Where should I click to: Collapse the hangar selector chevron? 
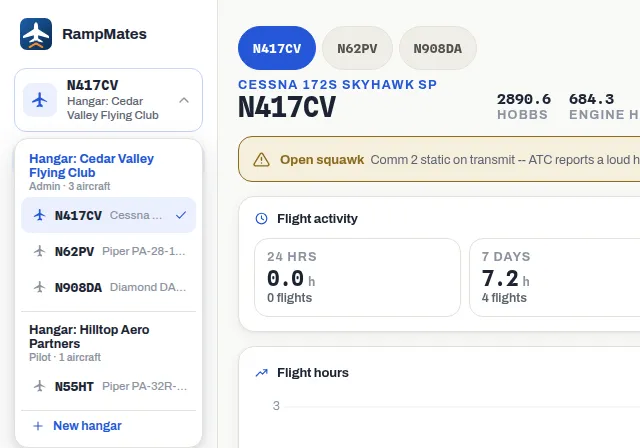click(x=184, y=100)
